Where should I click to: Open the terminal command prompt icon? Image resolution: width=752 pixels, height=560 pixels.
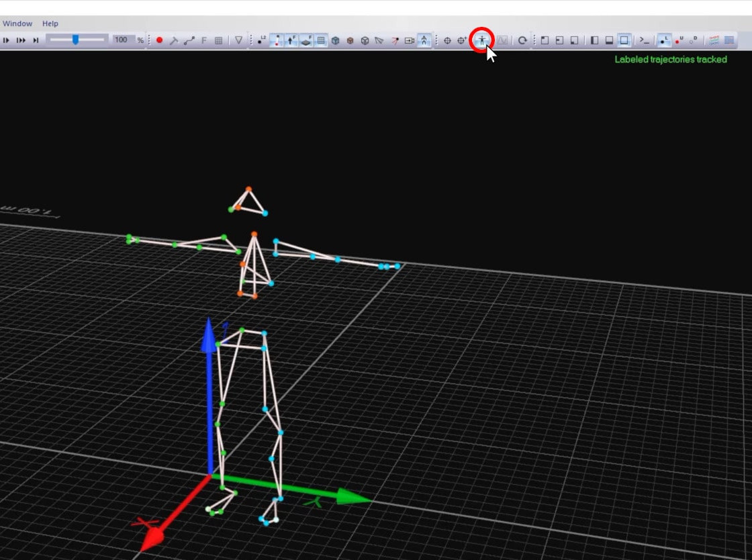(644, 40)
